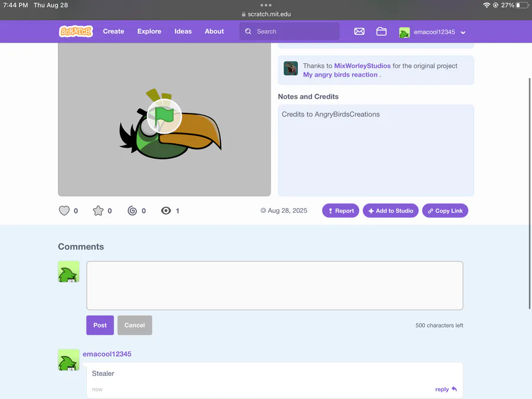Viewport: 532px width, 399px height.
Task: Cancel the comment
Action: [135, 325]
